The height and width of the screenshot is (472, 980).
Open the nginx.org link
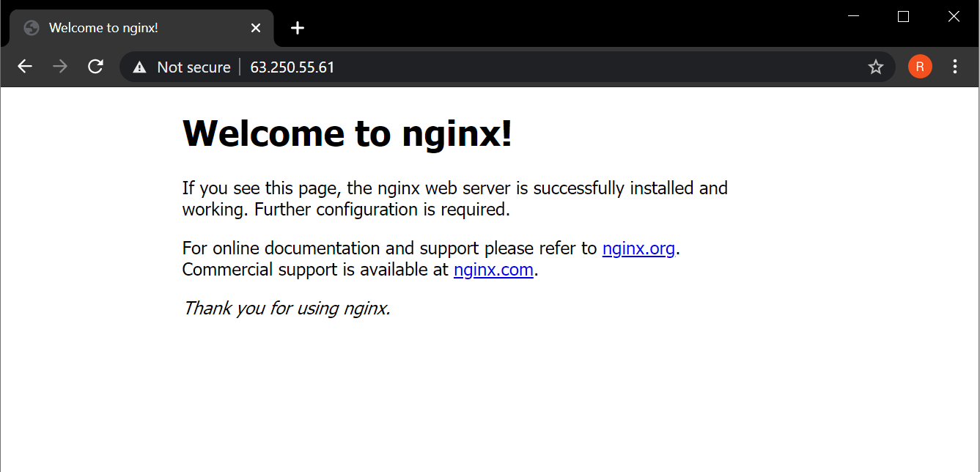click(x=638, y=248)
